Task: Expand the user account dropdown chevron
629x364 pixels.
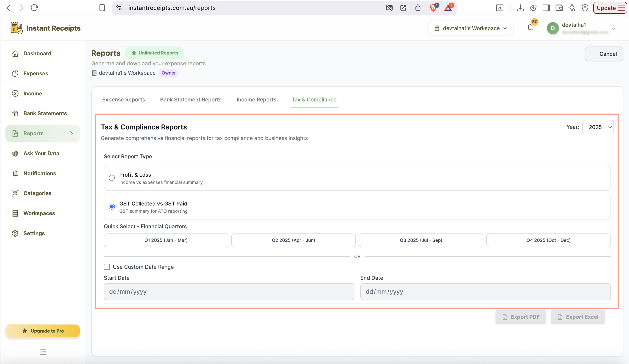Action: 613,29
